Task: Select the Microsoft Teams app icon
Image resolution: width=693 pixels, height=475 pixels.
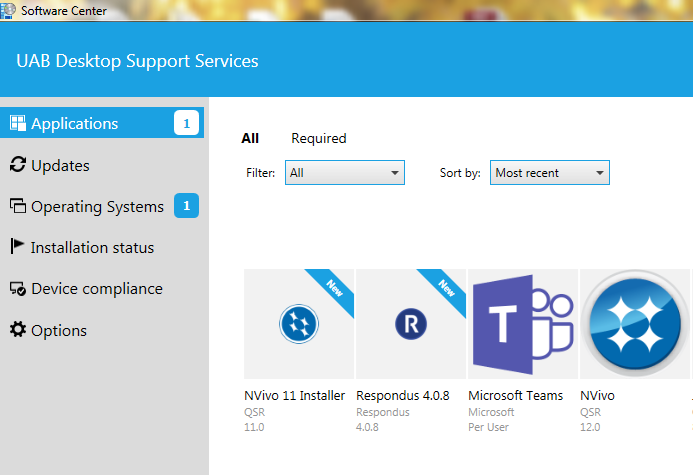Action: tap(523, 323)
